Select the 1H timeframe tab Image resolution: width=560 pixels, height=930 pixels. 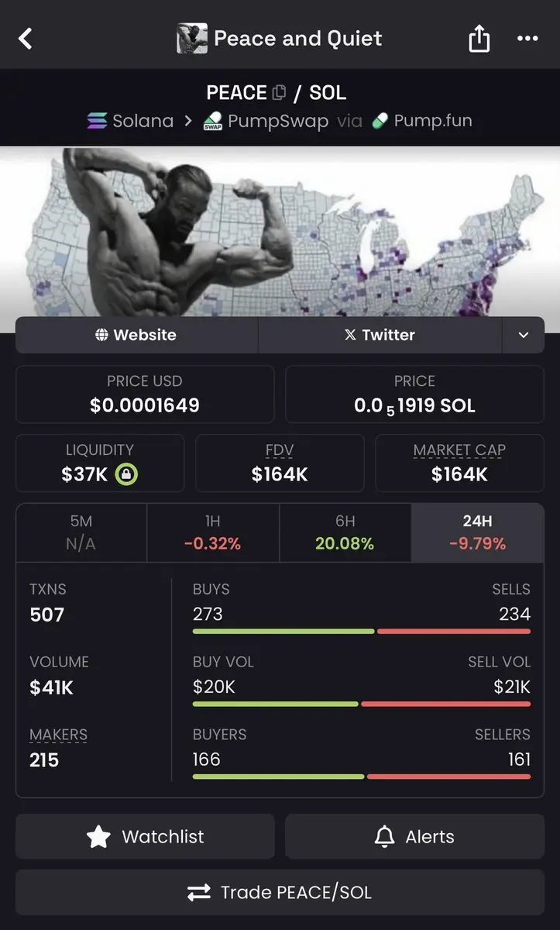tap(212, 532)
